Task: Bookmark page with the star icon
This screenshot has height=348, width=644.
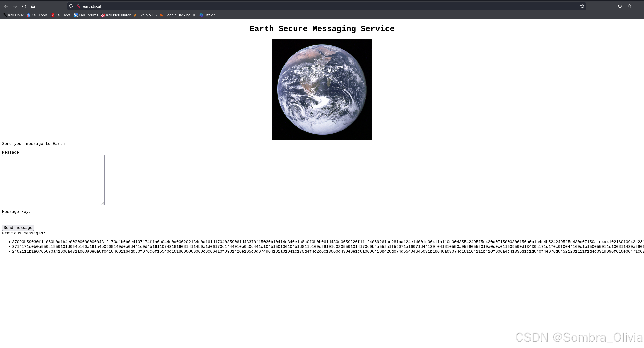Action: click(x=582, y=6)
